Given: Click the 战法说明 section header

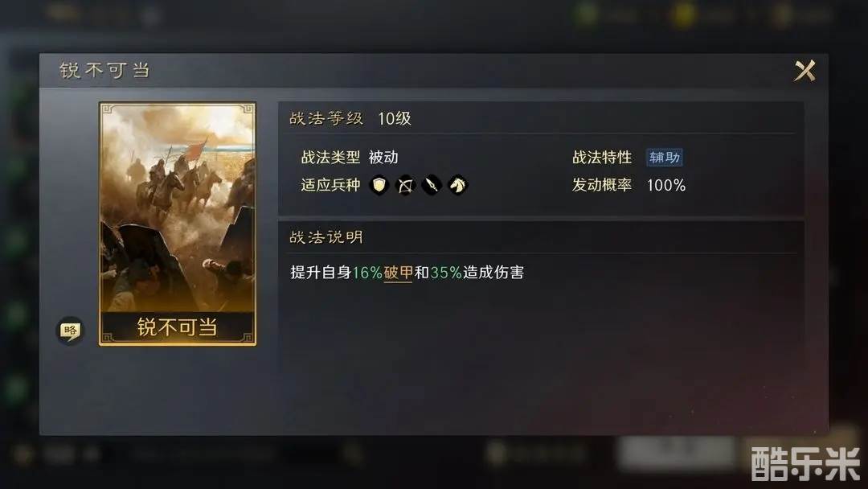Looking at the screenshot, I should click(326, 237).
